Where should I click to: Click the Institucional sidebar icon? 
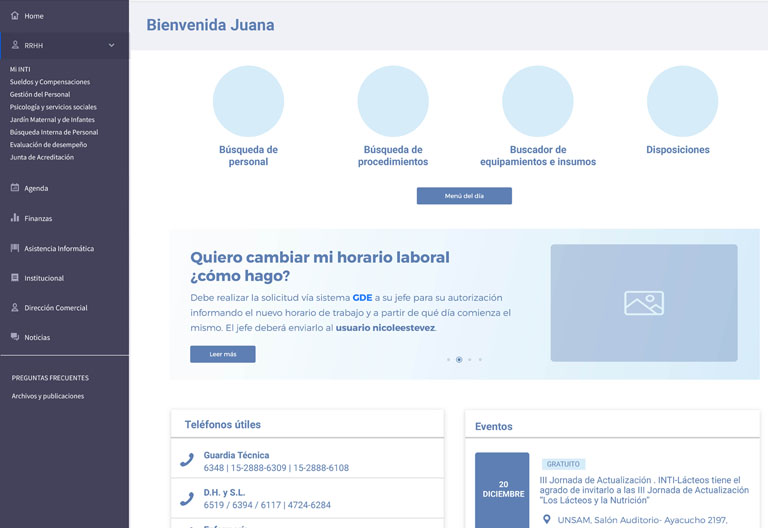[15, 278]
